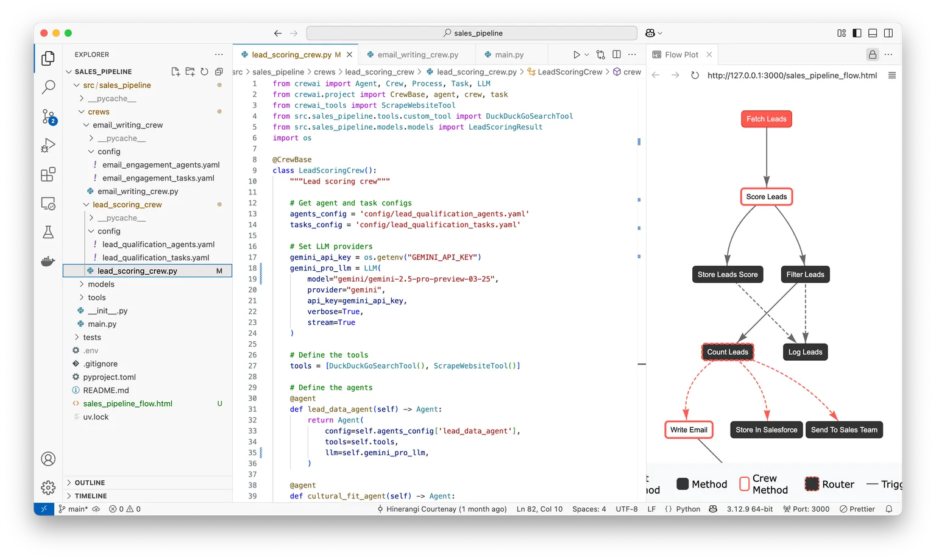Open README.md in Explorer
The height and width of the screenshot is (560, 936).
[x=106, y=391]
